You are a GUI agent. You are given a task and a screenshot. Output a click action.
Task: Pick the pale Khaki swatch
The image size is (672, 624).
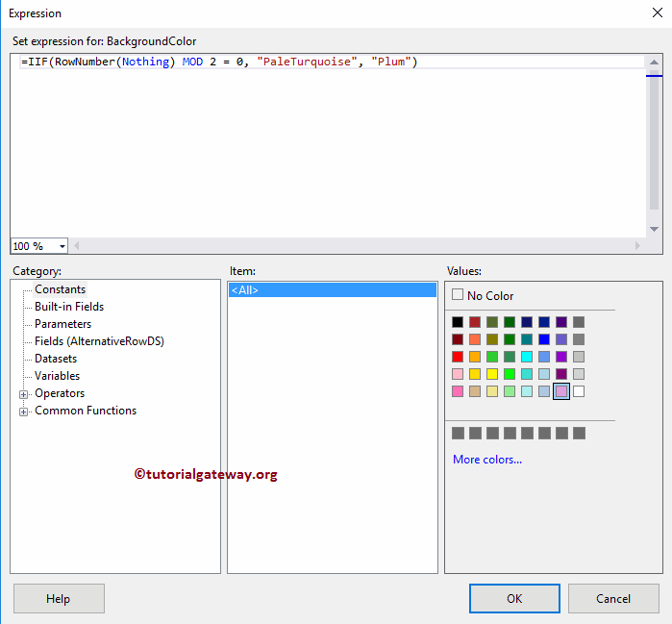tap(492, 391)
